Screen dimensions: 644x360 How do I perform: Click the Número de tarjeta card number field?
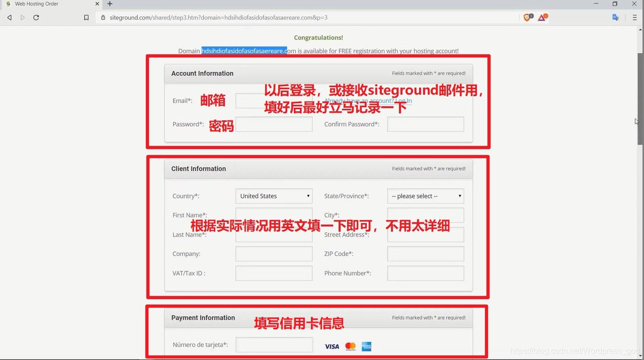point(274,345)
